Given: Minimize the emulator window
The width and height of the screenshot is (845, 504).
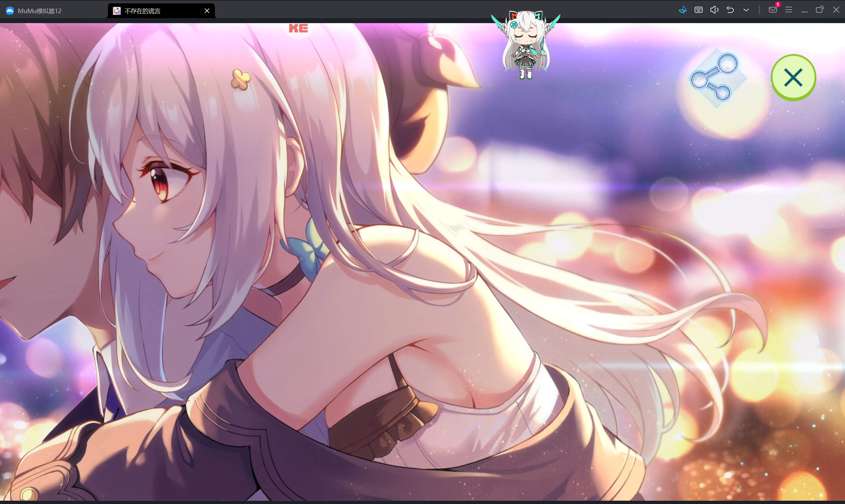Looking at the screenshot, I should (x=804, y=10).
